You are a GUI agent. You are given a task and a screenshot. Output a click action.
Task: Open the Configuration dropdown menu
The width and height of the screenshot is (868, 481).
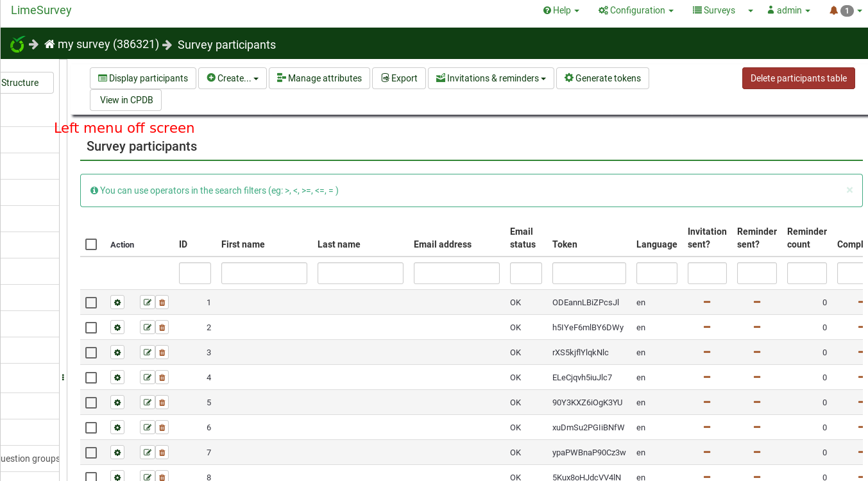[636, 10]
